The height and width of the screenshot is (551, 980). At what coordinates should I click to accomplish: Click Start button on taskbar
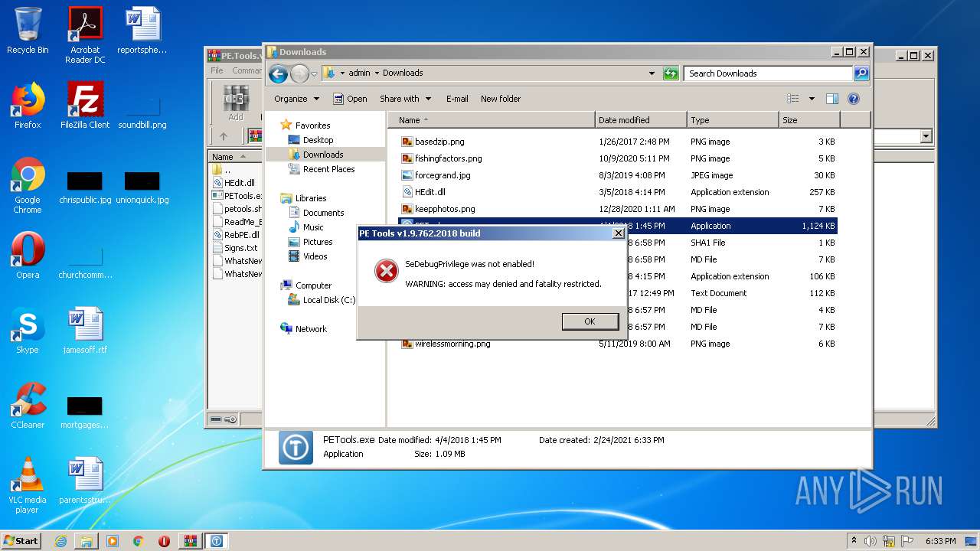pos(21,540)
